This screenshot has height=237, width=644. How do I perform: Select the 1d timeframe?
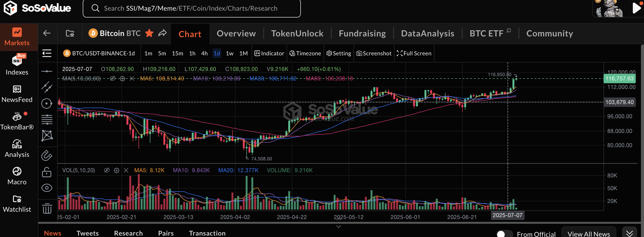pyautogui.click(x=217, y=53)
